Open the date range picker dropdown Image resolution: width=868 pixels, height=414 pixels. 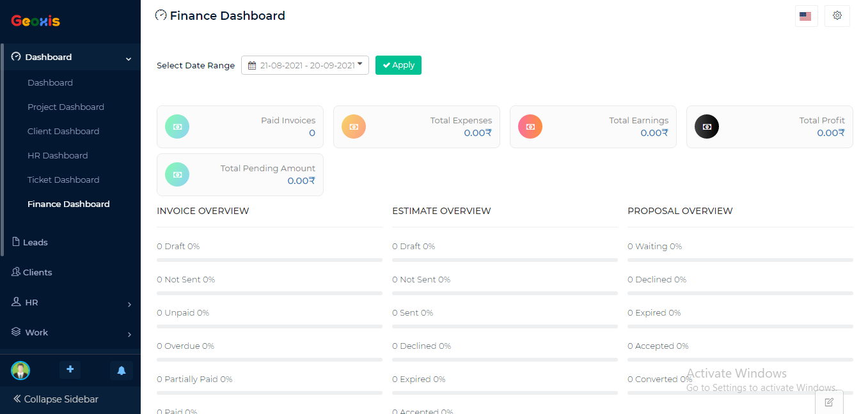pos(305,65)
